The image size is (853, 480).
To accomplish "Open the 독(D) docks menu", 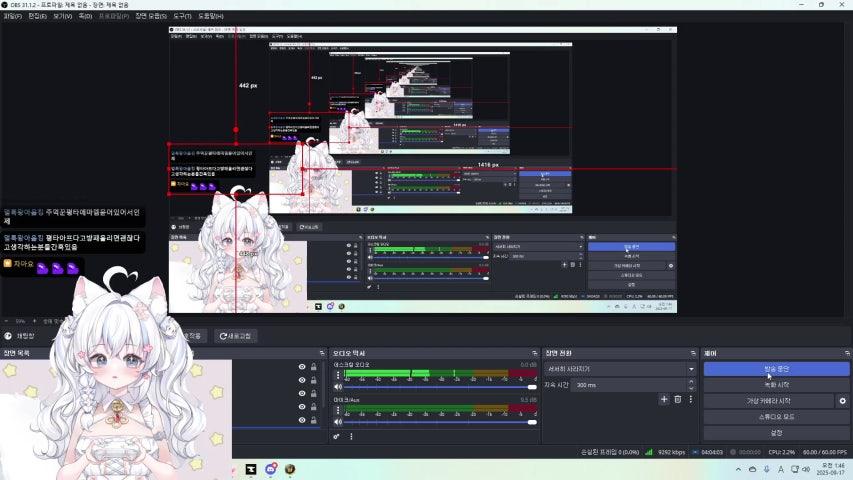I will [85, 16].
